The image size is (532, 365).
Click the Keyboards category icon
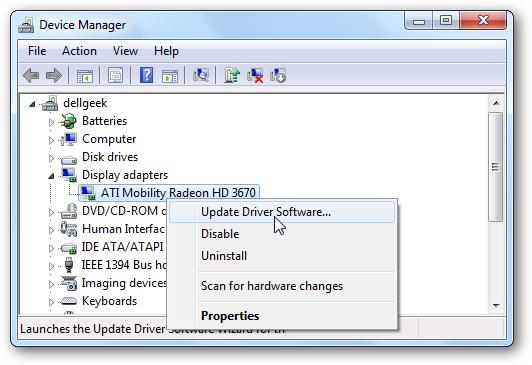(x=69, y=301)
